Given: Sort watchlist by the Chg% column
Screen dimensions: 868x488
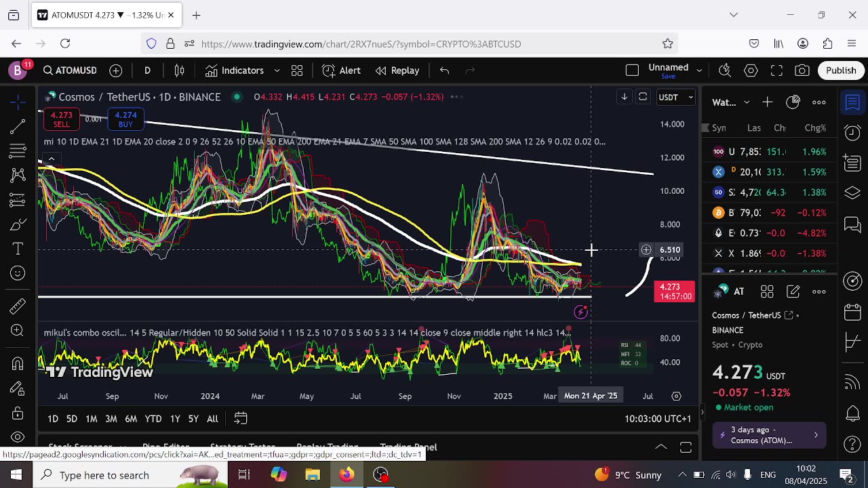Looking at the screenshot, I should pos(815,128).
